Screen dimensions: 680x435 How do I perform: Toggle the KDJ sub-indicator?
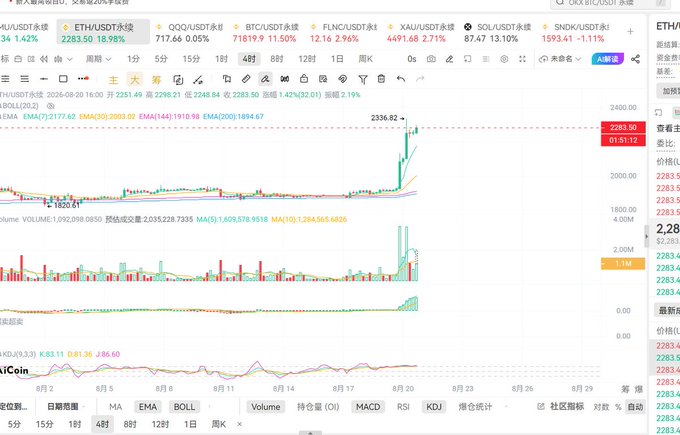pyautogui.click(x=434, y=407)
